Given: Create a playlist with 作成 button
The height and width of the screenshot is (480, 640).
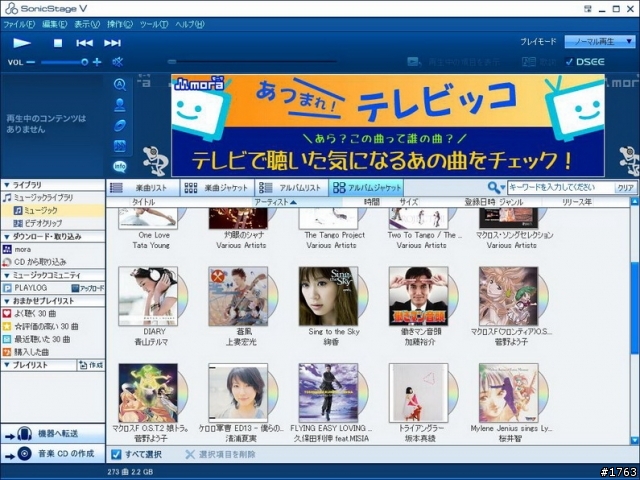Looking at the screenshot, I should (91, 365).
